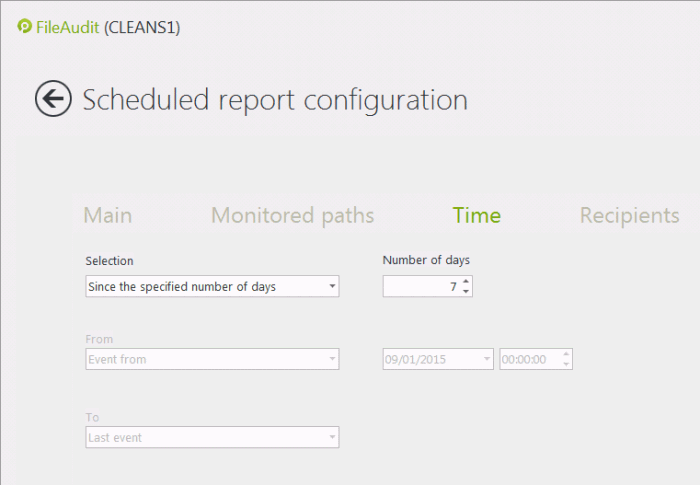Expand the Last event dropdown
This screenshot has height=485, width=700.
tap(332, 437)
